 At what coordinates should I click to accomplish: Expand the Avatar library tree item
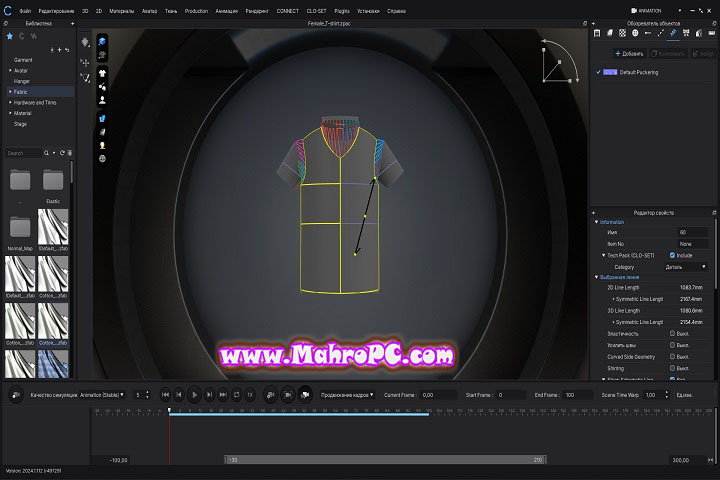[x=10, y=70]
